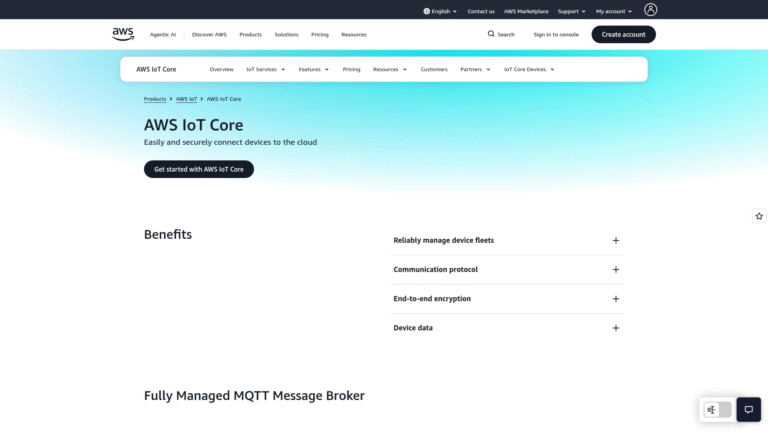The image size is (768, 432).
Task: Expand Device data section
Action: 507,328
